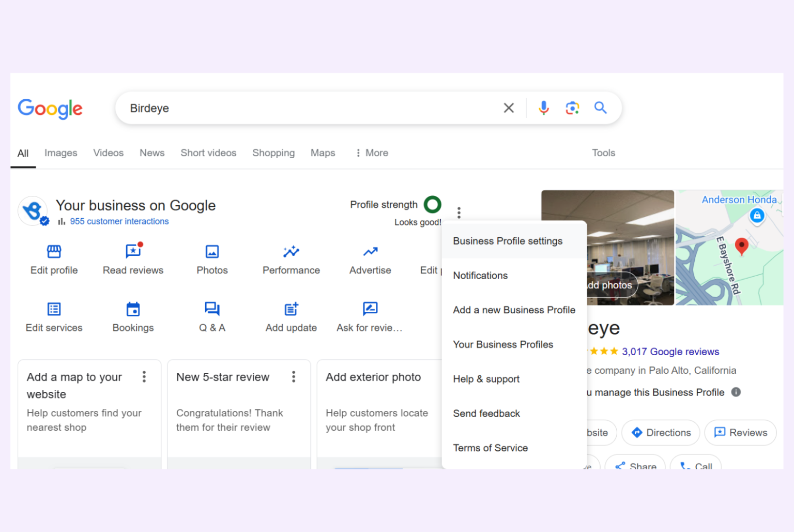Select the Read reviews icon
The width and height of the screenshot is (794, 532).
133,252
